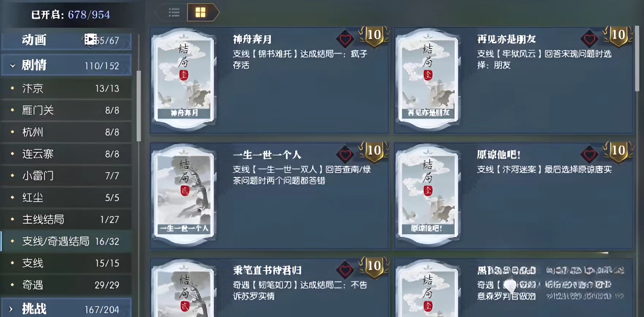
Task: Click gold 10 badge on 一生一世一个人
Action: click(374, 151)
